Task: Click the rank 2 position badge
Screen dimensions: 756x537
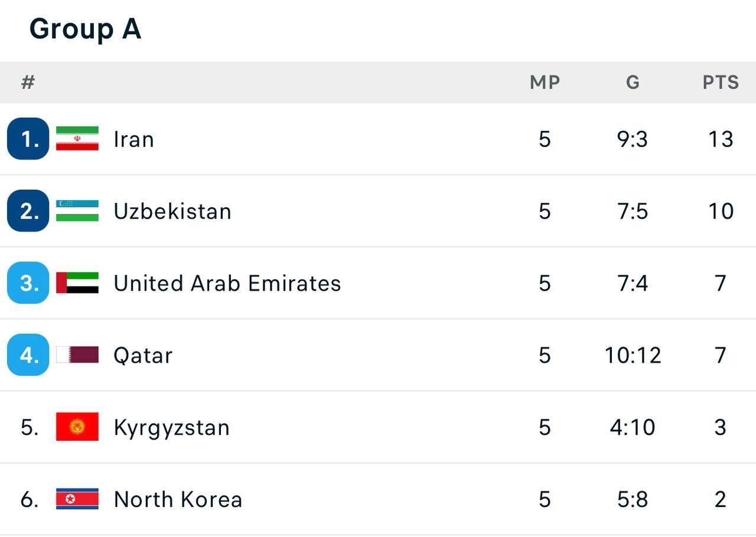Action: pos(28,211)
